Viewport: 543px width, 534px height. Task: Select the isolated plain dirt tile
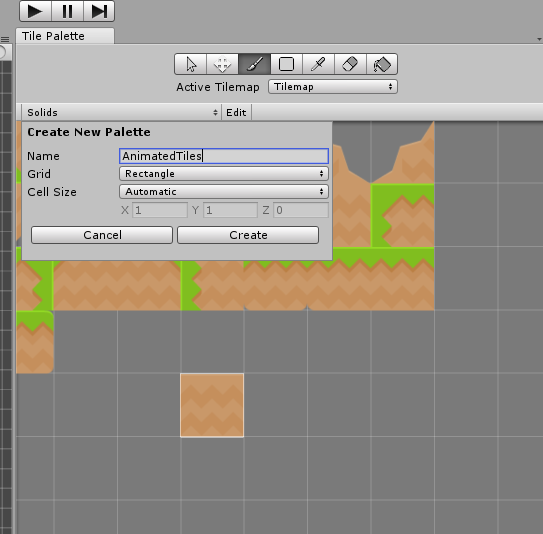point(212,405)
